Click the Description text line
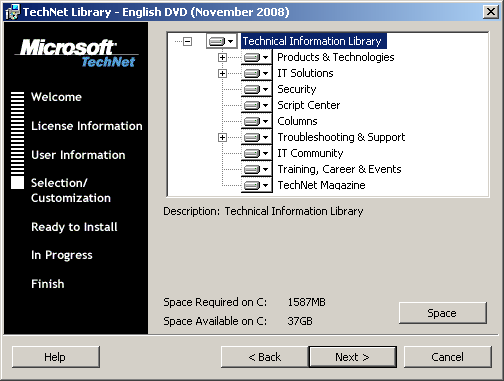This screenshot has height=381, width=504. coord(263,211)
